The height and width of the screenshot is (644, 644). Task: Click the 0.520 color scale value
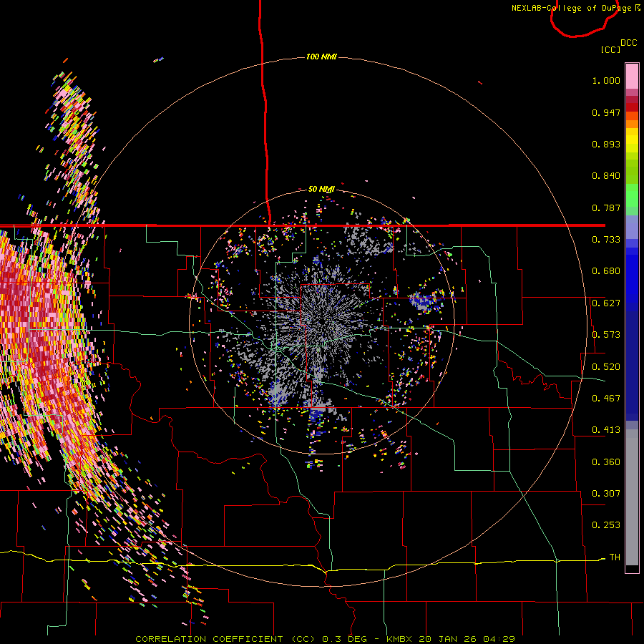[606, 367]
